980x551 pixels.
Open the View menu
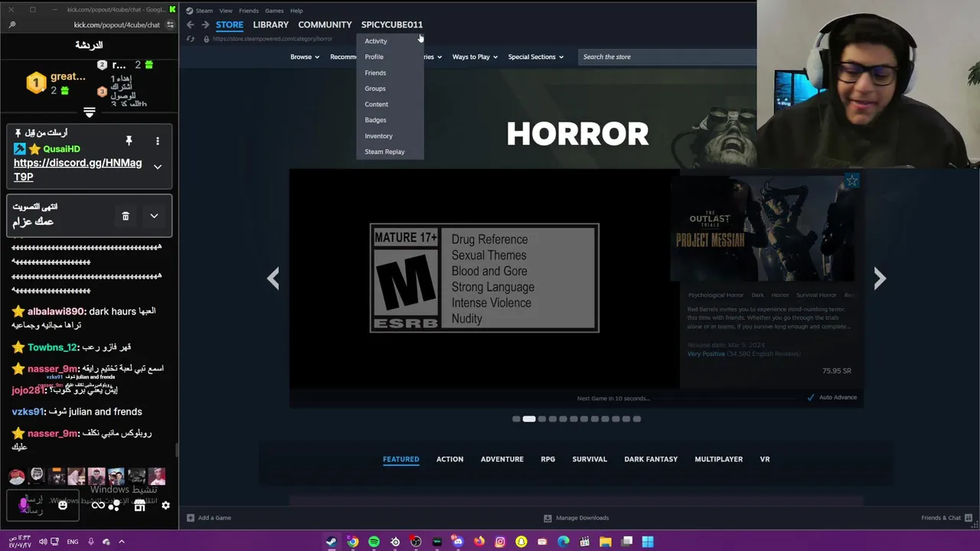(x=226, y=11)
